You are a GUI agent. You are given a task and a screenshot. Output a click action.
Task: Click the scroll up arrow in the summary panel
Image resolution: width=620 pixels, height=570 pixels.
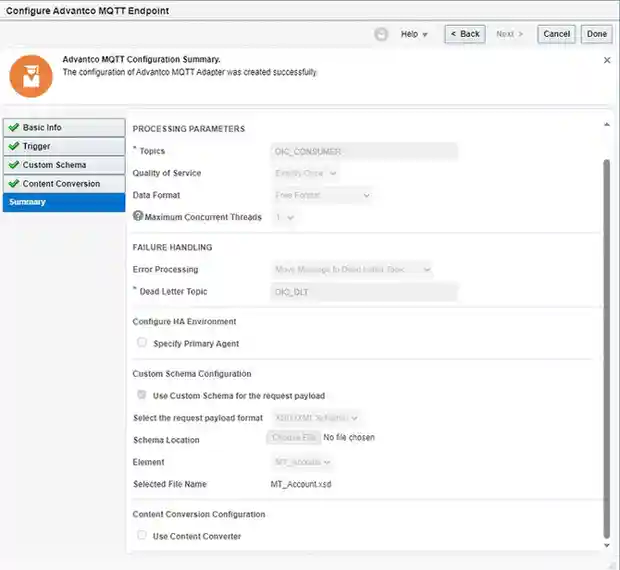click(605, 125)
